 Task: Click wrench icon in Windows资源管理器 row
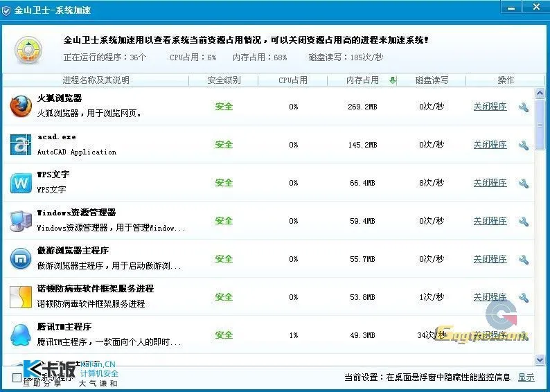pyautogui.click(x=524, y=222)
